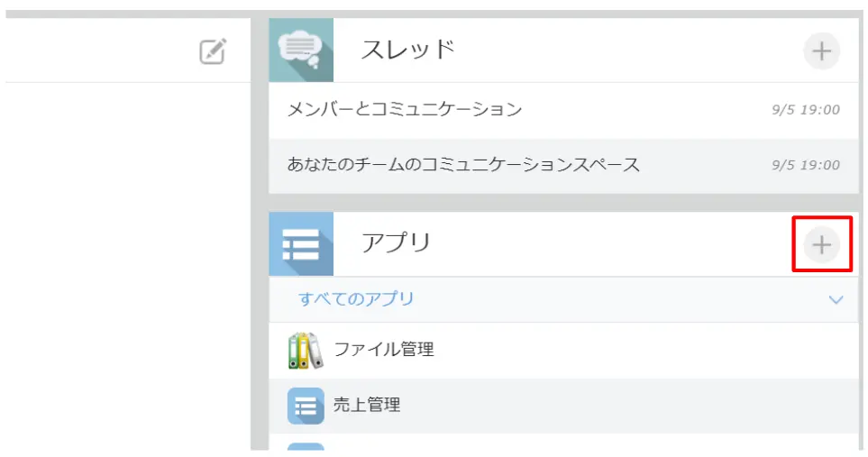Click the アプリ section heading
Screen dimensions: 868x457
point(396,243)
